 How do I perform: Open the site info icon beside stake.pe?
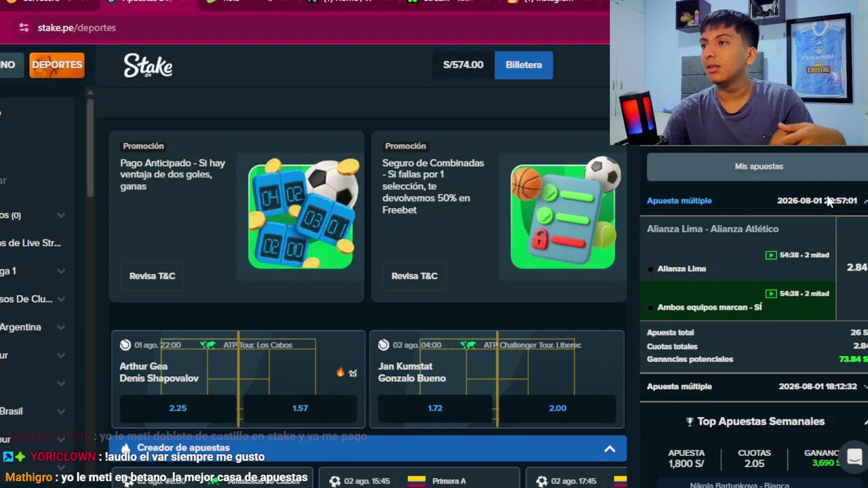pyautogui.click(x=24, y=28)
